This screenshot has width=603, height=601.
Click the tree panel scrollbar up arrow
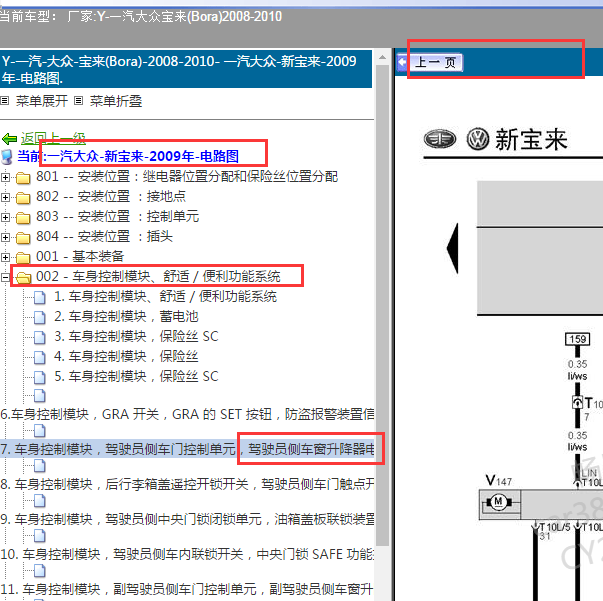tap(382, 58)
